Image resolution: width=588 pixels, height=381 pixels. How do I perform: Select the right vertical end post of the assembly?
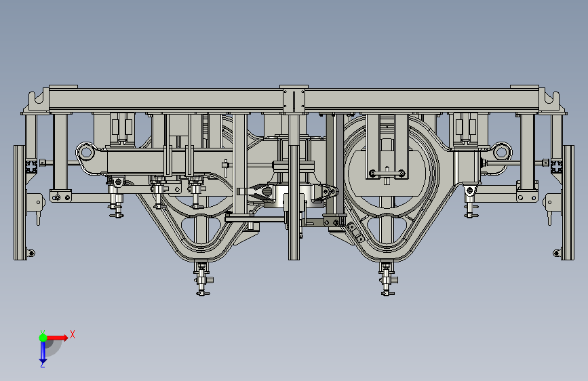point(568,203)
